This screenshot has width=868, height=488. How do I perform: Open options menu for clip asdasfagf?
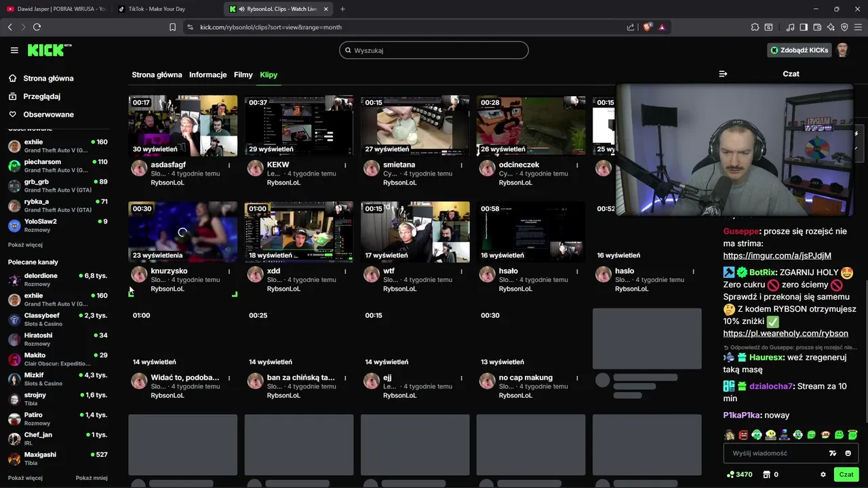click(x=229, y=165)
